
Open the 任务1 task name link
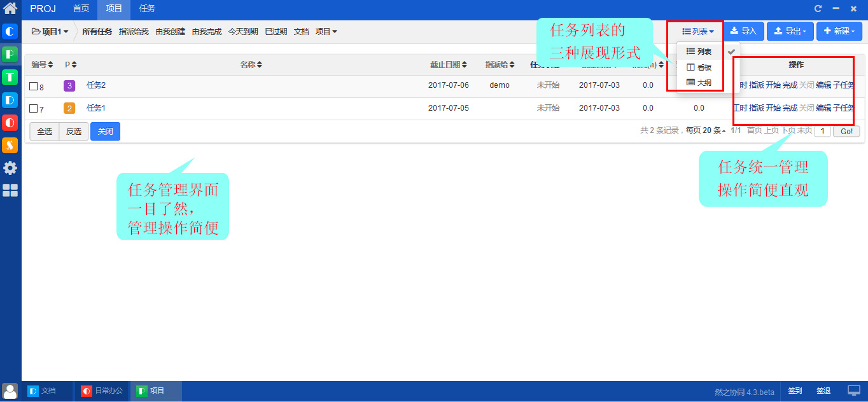(96, 108)
